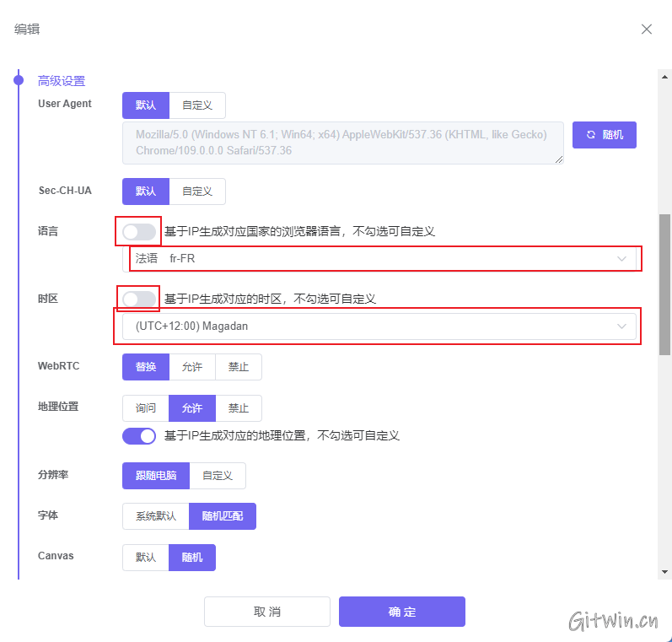Image resolution: width=672 pixels, height=642 pixels.
Task: Select 自定义 for User Agent
Action: click(197, 105)
